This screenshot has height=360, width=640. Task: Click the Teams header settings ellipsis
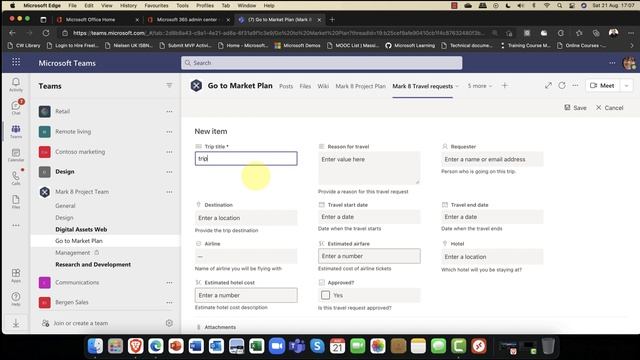tap(612, 63)
